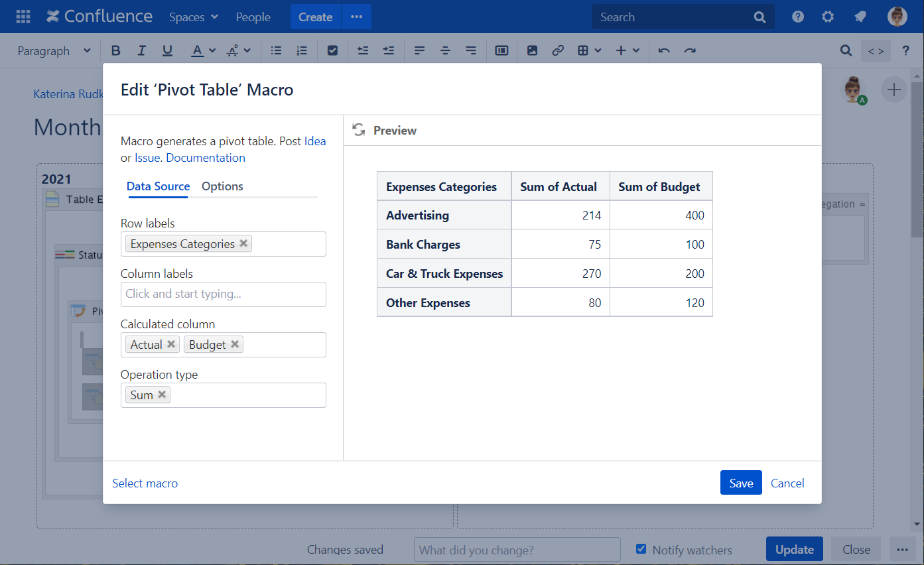Switch to the Options tab
This screenshot has width=924, height=565.
tap(222, 186)
